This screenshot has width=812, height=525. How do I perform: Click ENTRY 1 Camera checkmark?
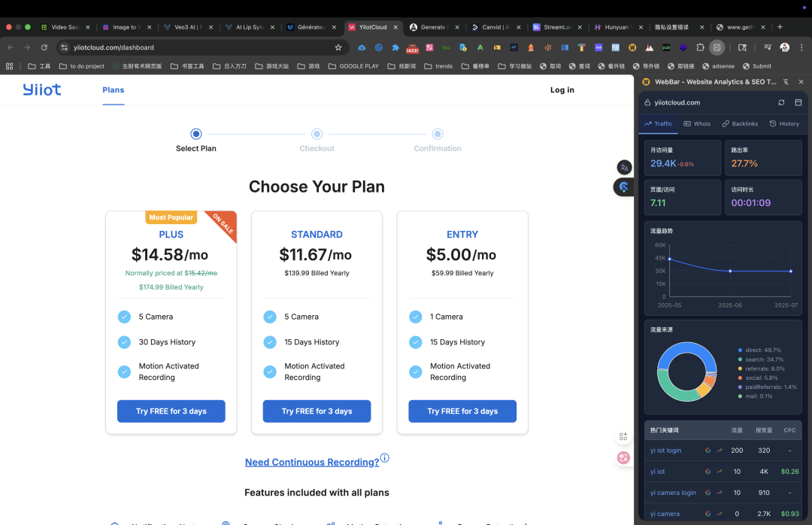(x=415, y=317)
